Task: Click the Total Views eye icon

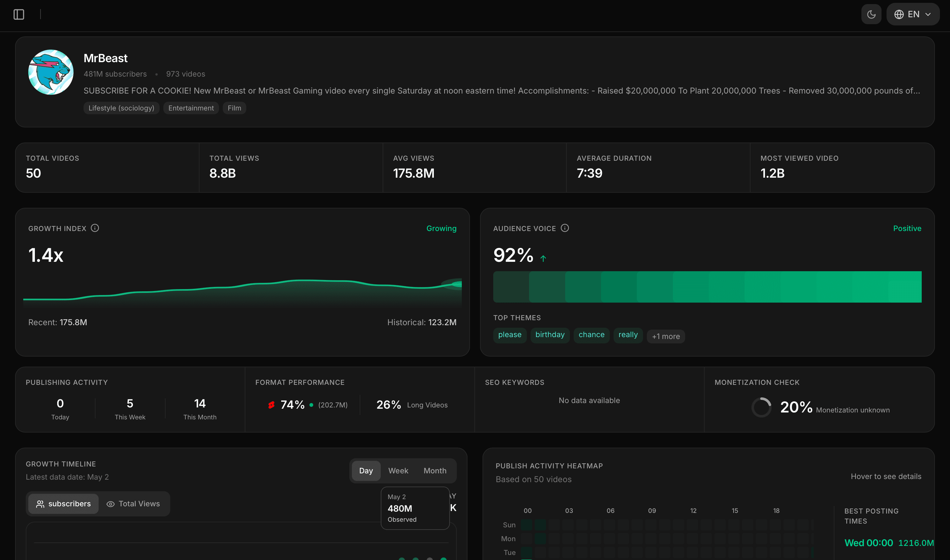Action: point(110,504)
